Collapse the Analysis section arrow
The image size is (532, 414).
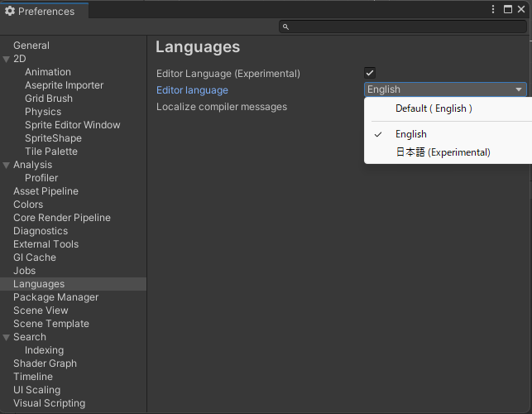coord(6,166)
